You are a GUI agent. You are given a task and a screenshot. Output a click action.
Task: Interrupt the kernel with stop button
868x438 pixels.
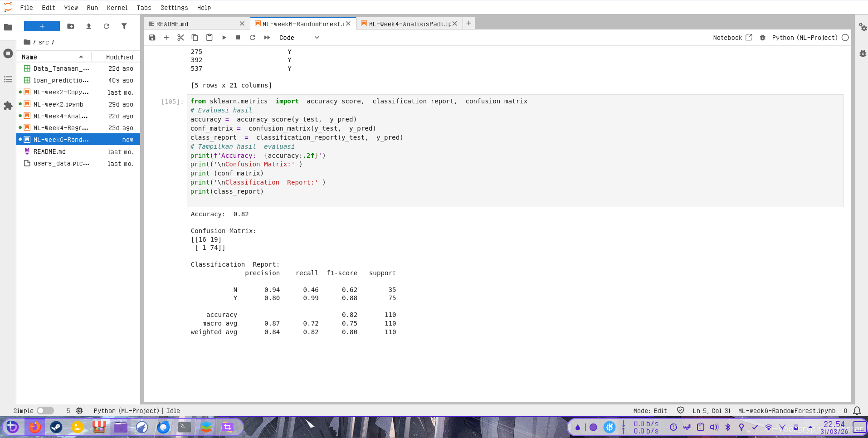tap(238, 38)
